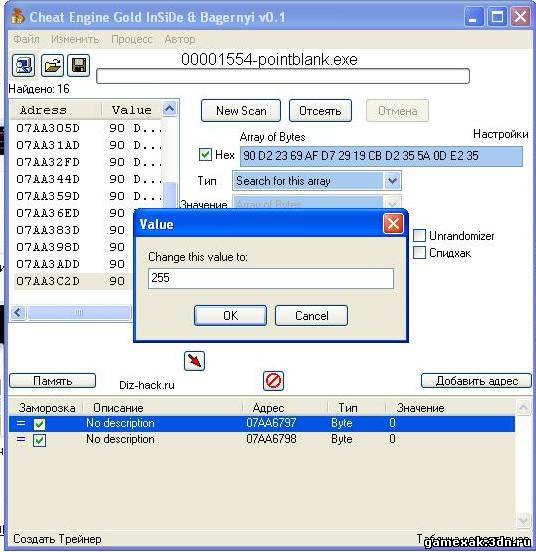536x552 pixels.
Task: Click the Настройки settings label
Action: tap(500, 134)
